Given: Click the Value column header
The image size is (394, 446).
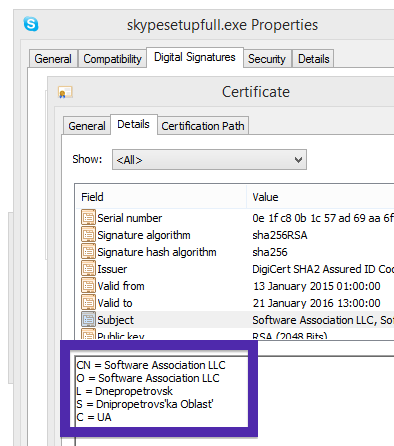Looking at the screenshot, I should click(x=321, y=197).
